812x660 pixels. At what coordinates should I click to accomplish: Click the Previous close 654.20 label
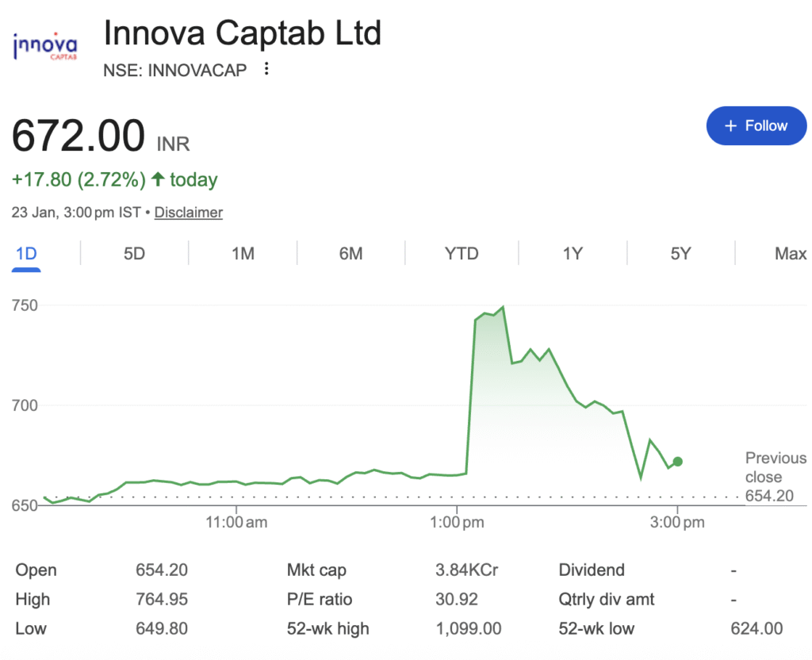pos(775,478)
